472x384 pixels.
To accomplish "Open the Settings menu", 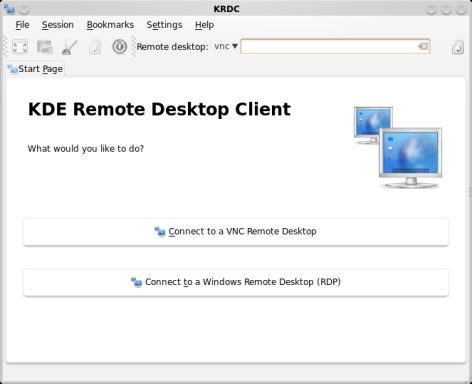I will pos(164,25).
